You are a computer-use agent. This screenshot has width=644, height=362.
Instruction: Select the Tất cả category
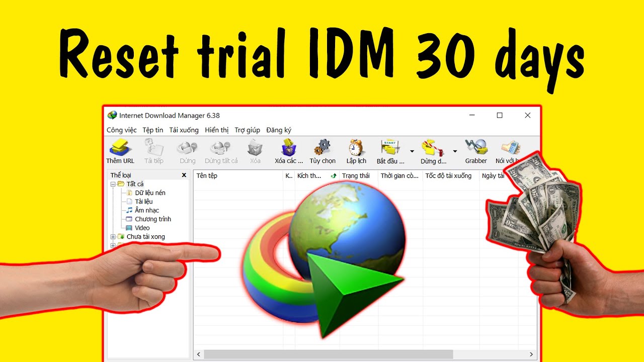[135, 184]
